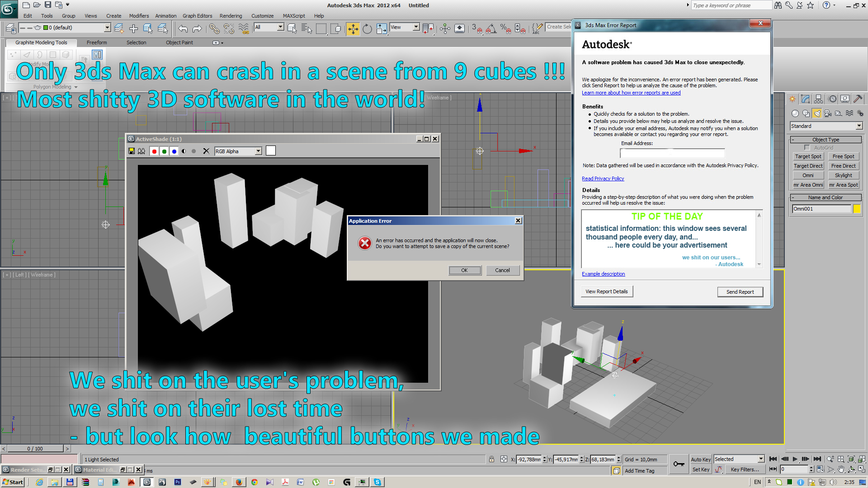
Task: Open the Motion tab in command panel
Action: (832, 99)
